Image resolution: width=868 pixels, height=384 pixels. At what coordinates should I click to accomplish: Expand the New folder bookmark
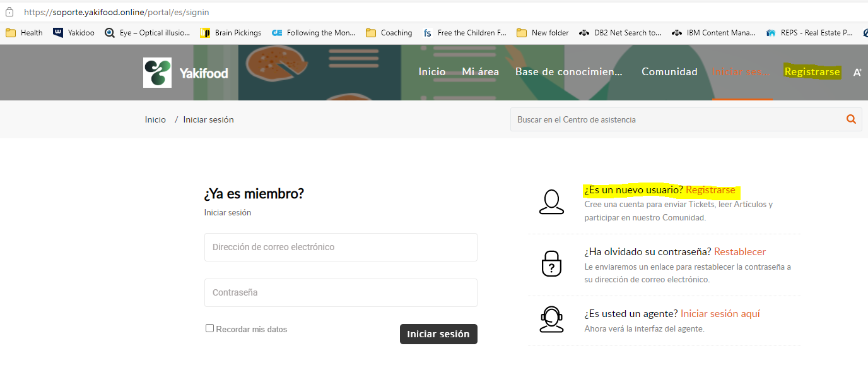pos(542,33)
